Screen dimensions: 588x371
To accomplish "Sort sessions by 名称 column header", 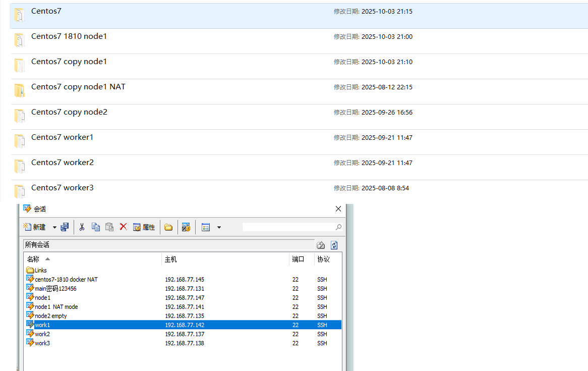I will click(33, 259).
